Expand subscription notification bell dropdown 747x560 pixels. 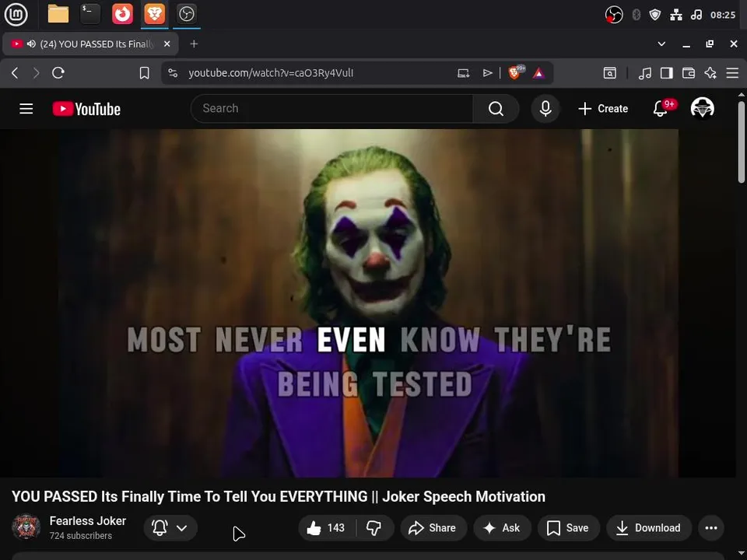coord(170,527)
